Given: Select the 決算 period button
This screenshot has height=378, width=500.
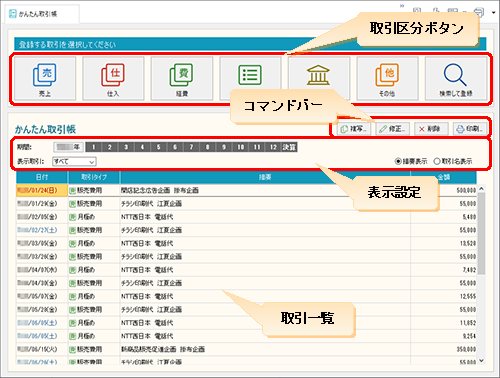Looking at the screenshot, I should 289,147.
